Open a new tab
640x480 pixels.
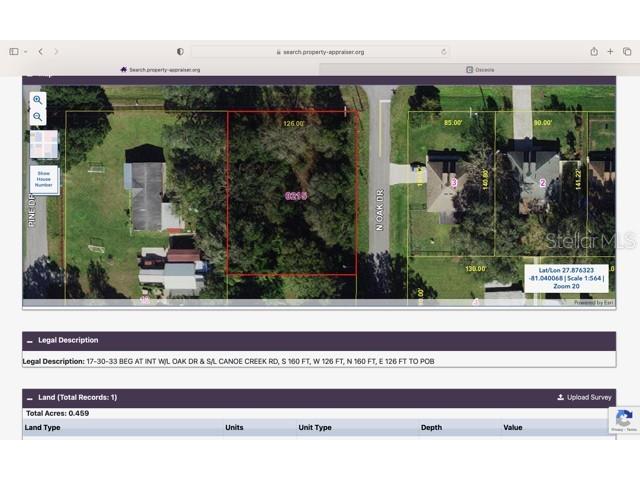(610, 51)
